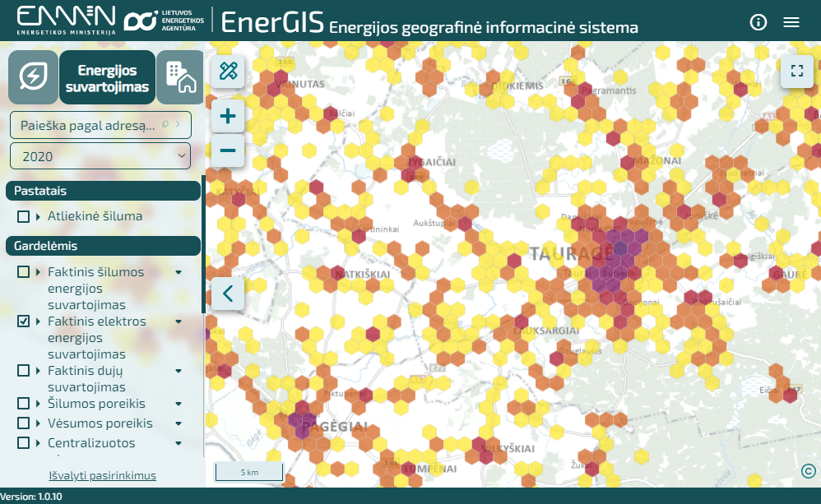Switch to Energijos suvartojimas tab

107,78
